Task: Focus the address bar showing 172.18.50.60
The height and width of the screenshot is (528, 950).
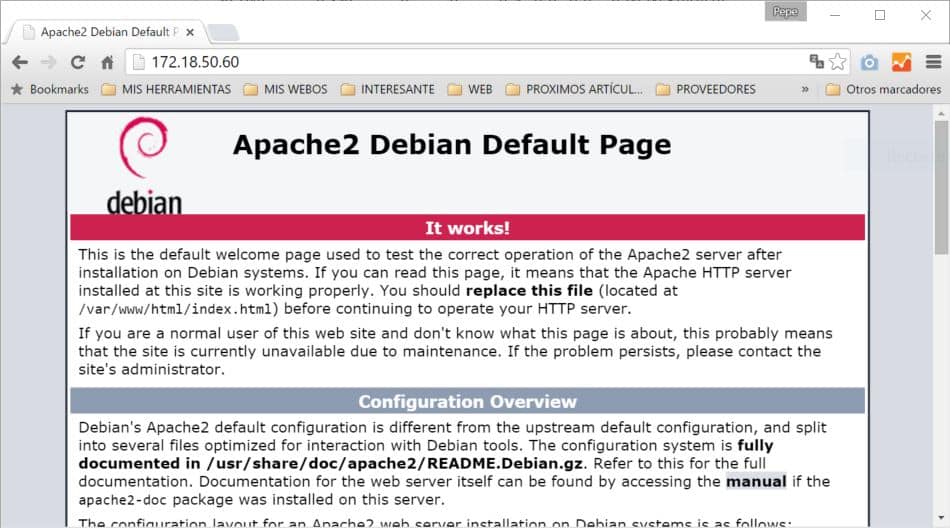Action: [x=467, y=62]
